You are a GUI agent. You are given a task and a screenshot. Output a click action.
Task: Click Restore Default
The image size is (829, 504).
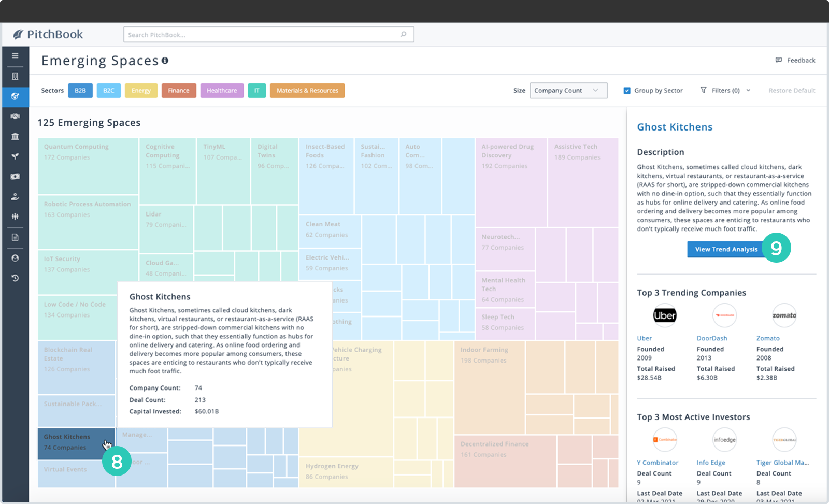point(792,91)
